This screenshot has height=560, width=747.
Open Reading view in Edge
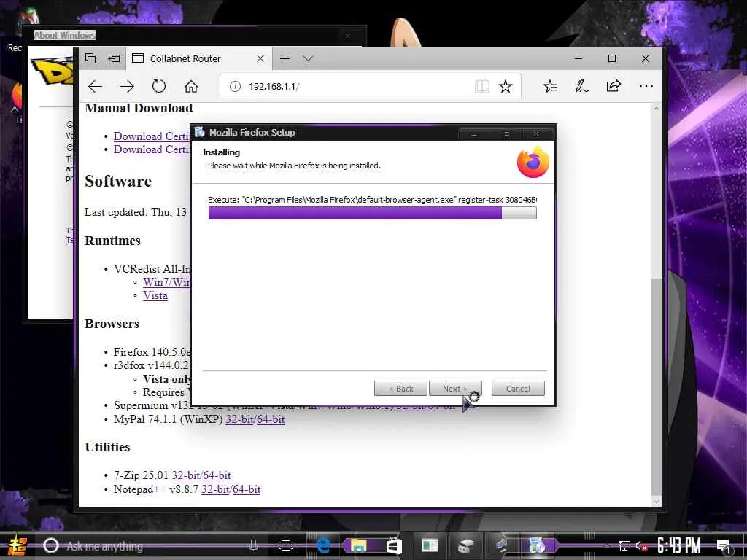[x=482, y=86]
